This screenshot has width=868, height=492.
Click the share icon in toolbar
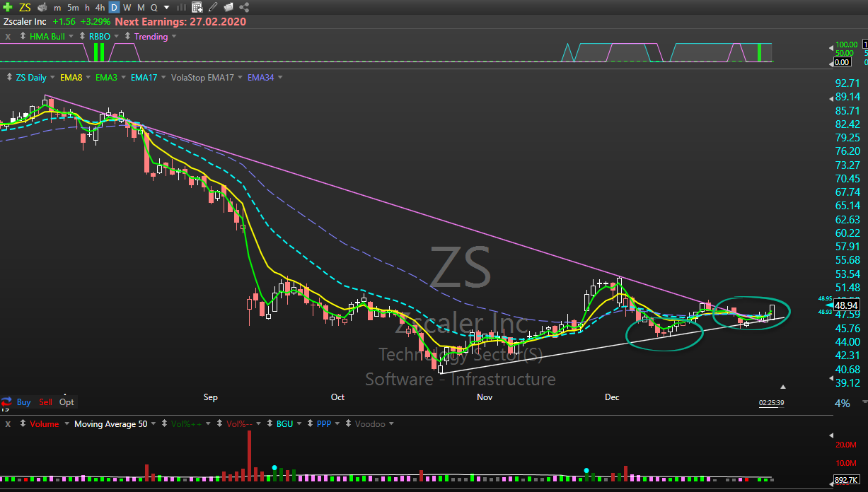click(x=245, y=7)
